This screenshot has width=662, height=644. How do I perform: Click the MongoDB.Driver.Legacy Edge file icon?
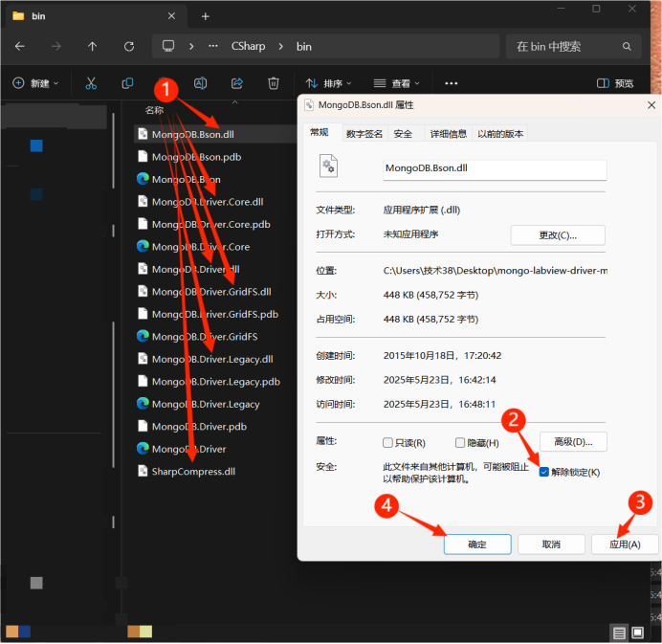(x=143, y=404)
